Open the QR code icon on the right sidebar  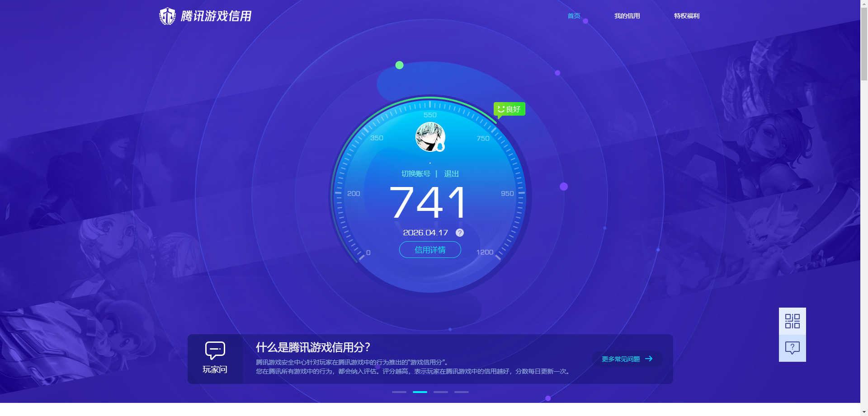(792, 321)
